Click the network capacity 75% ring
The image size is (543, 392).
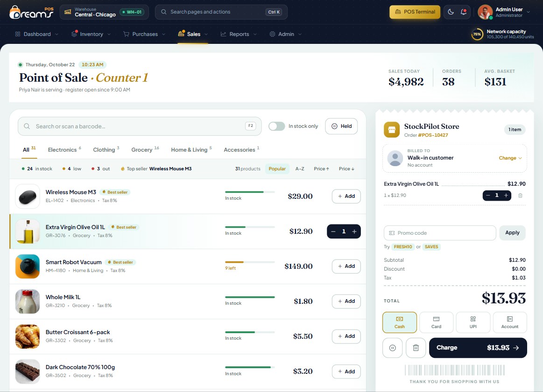click(477, 34)
